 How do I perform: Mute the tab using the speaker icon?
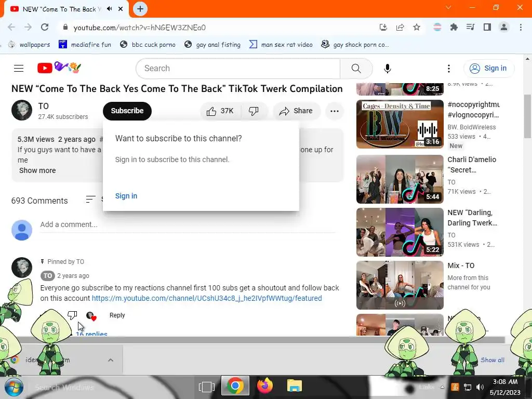(109, 9)
